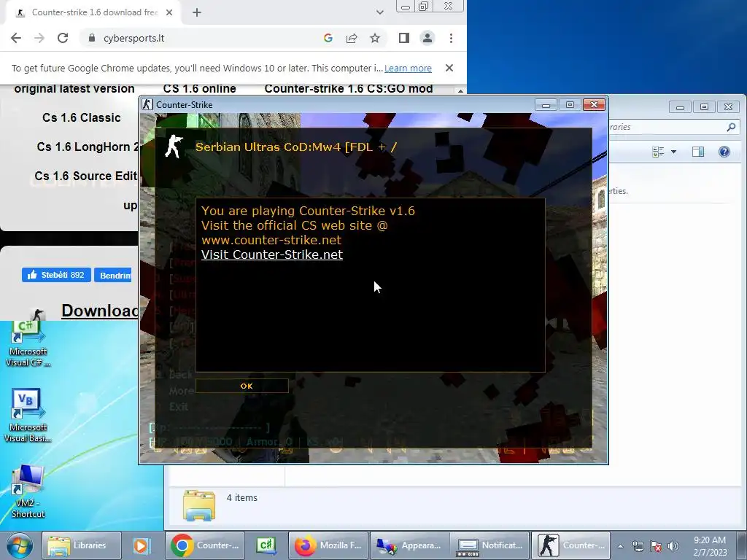Bookmark this tab with star icon
Viewport: 747px width, 560px height.
click(375, 38)
